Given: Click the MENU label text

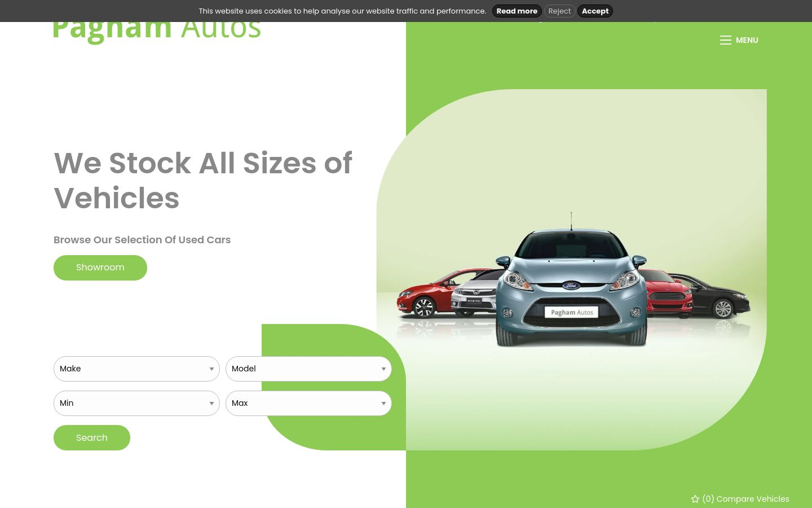Looking at the screenshot, I should click(x=747, y=40).
